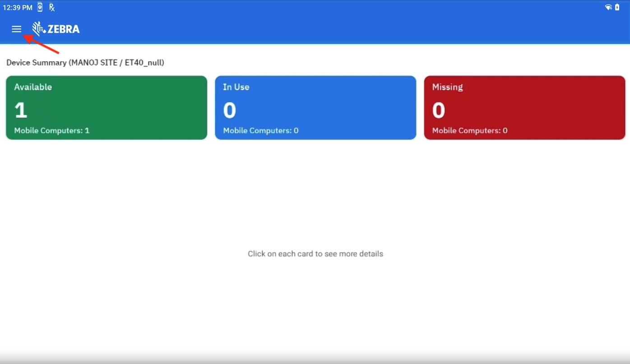Tap the battery status icon
The image size is (630, 364).
[617, 7]
